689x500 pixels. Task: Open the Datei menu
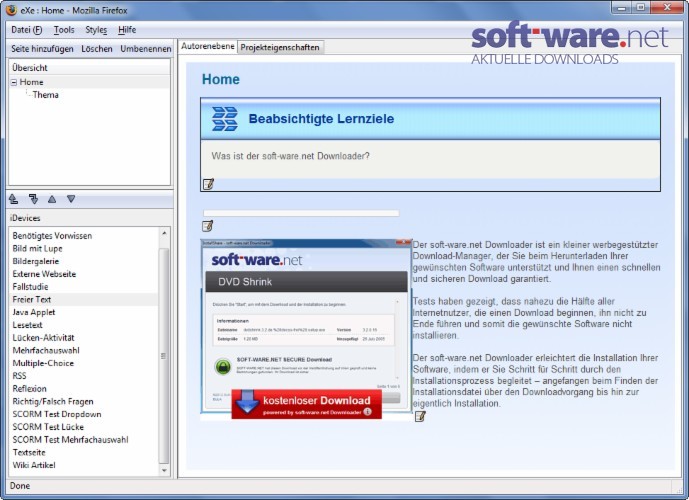click(27, 30)
